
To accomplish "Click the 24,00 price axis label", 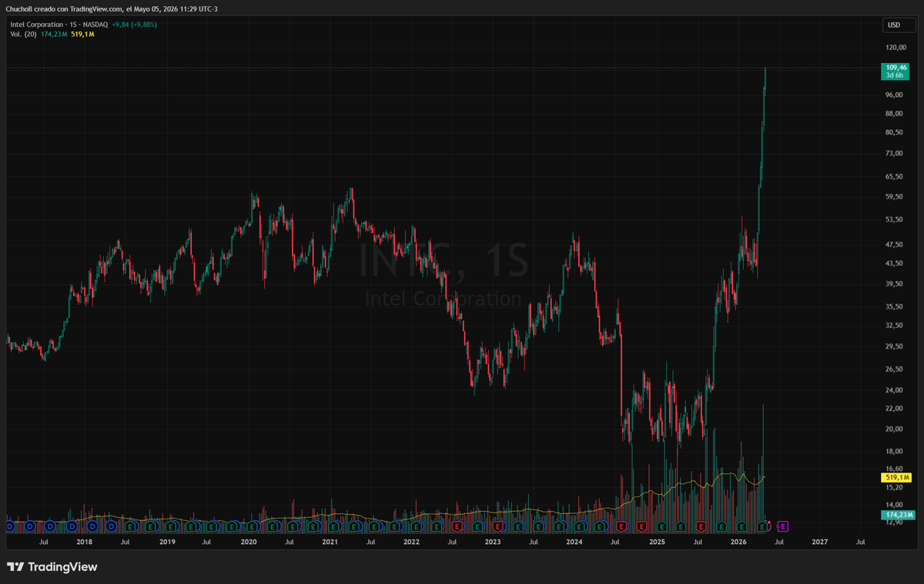I will pyautogui.click(x=894, y=390).
